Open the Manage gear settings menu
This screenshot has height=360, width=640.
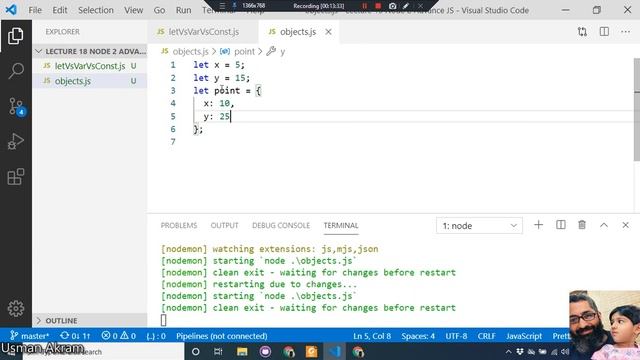[16, 309]
